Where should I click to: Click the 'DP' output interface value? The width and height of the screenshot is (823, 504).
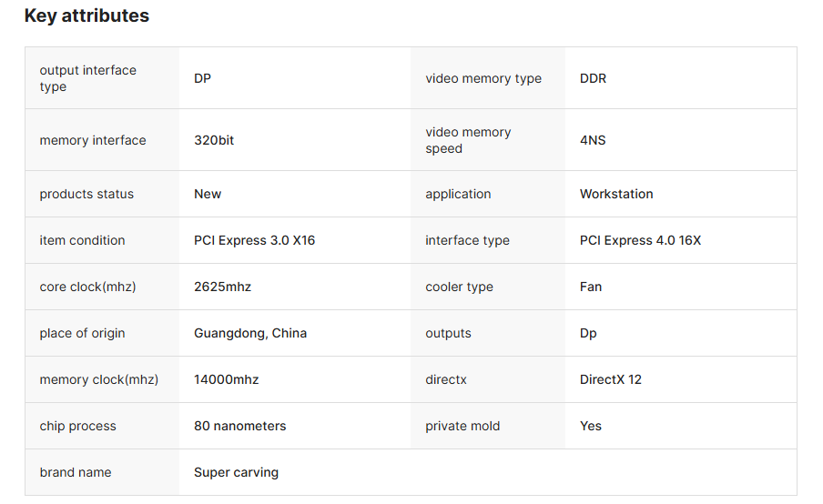[x=203, y=78]
